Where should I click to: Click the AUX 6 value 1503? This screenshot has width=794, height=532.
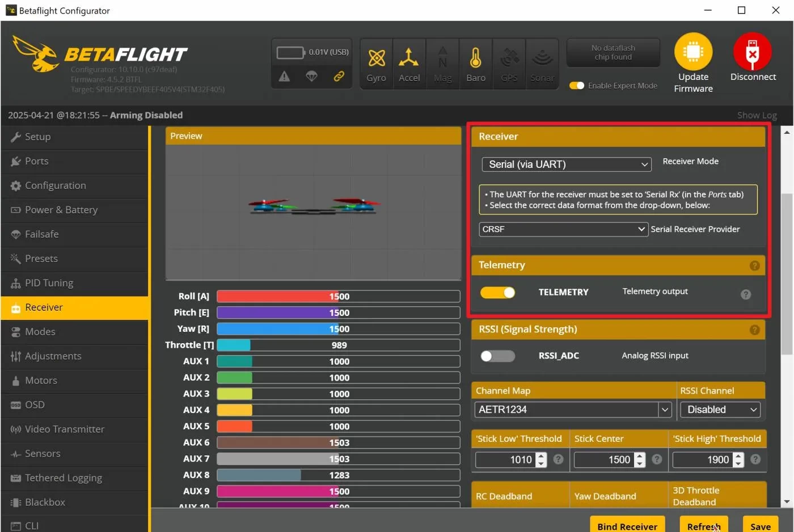tap(339, 443)
